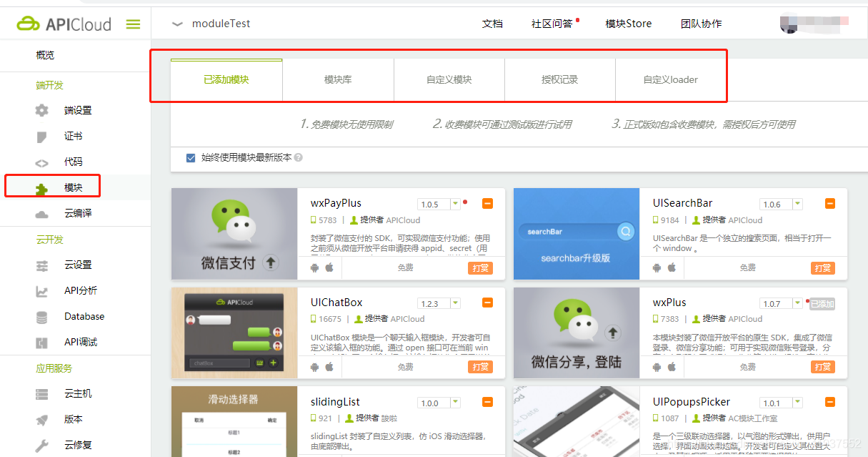Click the 滑动选择器 slidingList thumbnail

[x=234, y=421]
